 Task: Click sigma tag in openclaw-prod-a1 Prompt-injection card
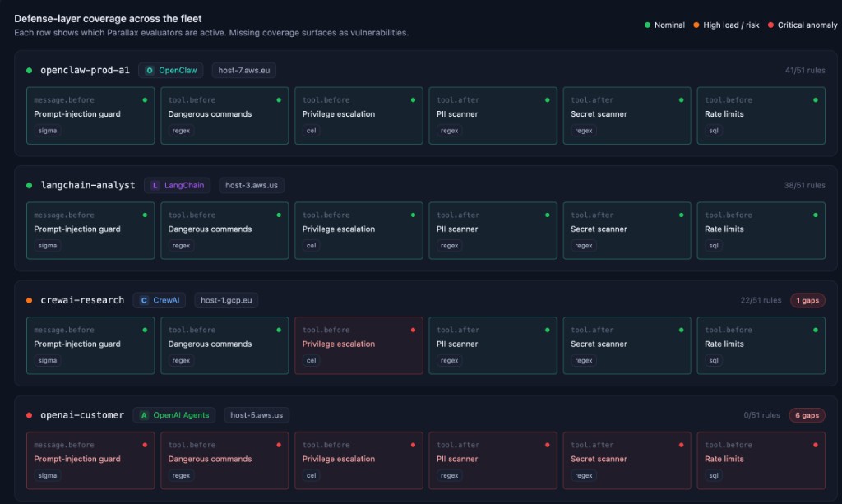coord(48,131)
